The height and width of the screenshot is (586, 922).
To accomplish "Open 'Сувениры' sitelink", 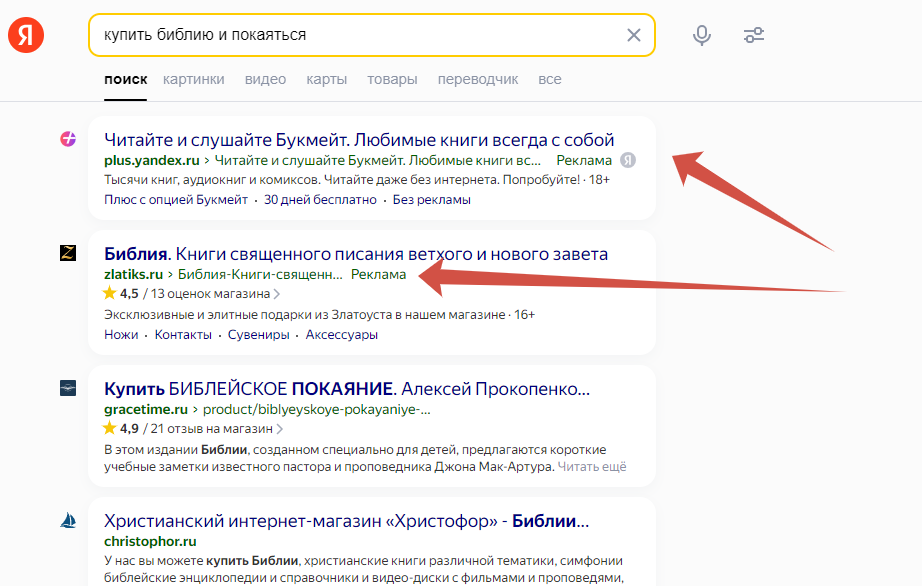I will click(x=259, y=335).
